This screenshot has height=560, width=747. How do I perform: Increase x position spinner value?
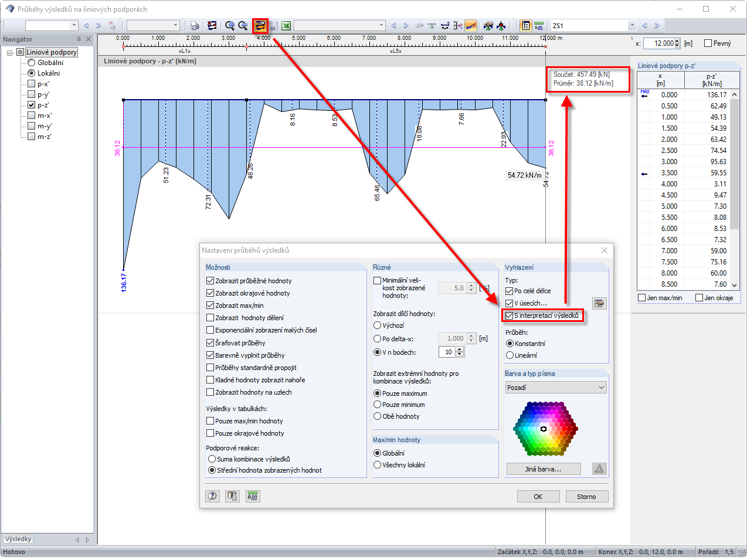[x=677, y=41]
